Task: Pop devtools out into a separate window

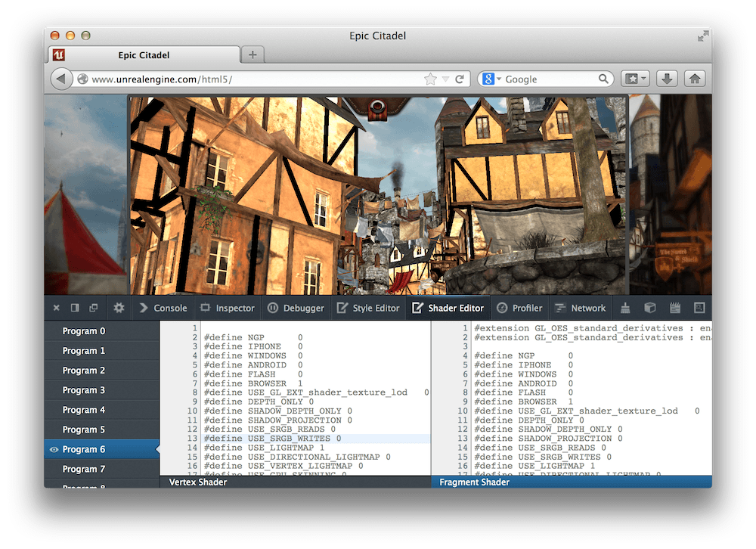Action: coord(93,308)
